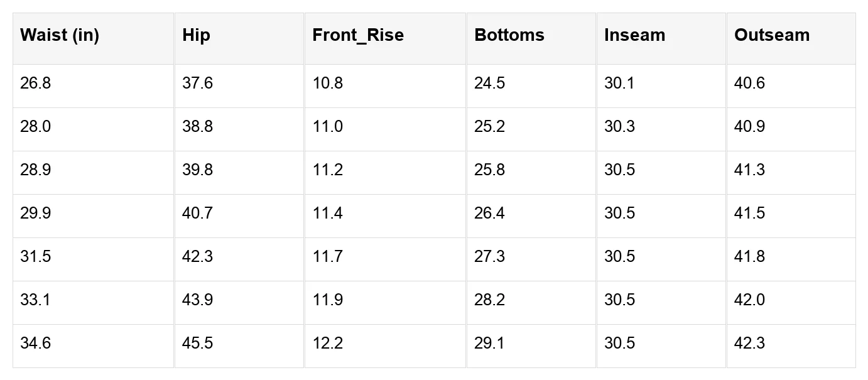Select inseam value 30.3
The image size is (868, 380).
tap(619, 127)
